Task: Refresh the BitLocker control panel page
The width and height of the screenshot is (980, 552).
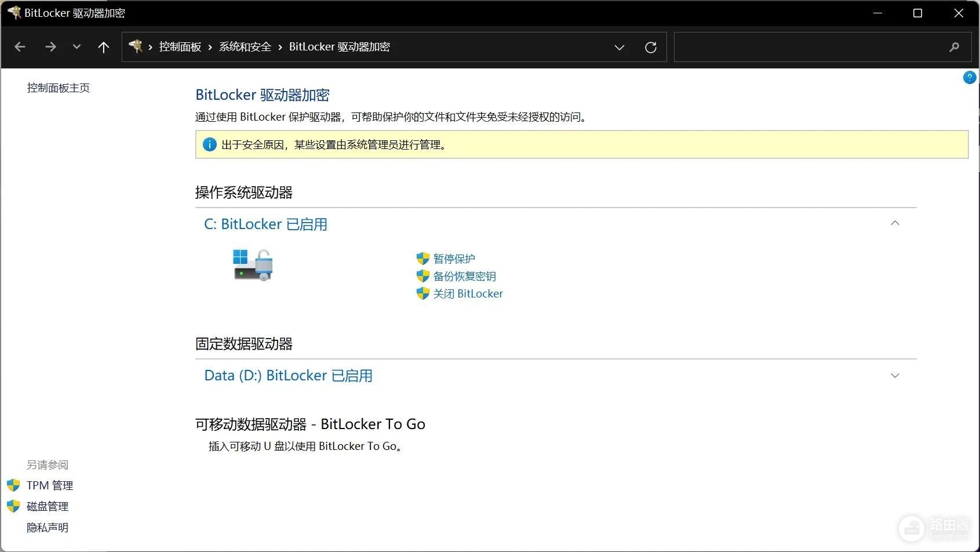Action: [651, 48]
